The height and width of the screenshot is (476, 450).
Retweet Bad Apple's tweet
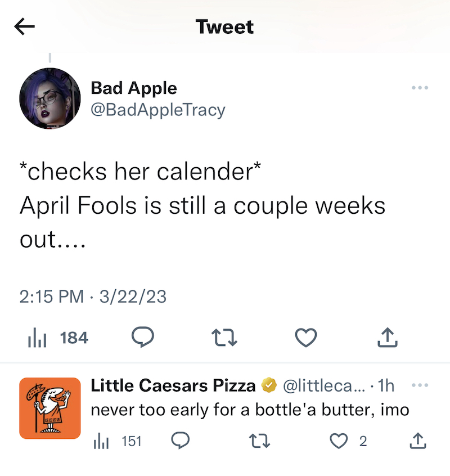[x=224, y=338]
